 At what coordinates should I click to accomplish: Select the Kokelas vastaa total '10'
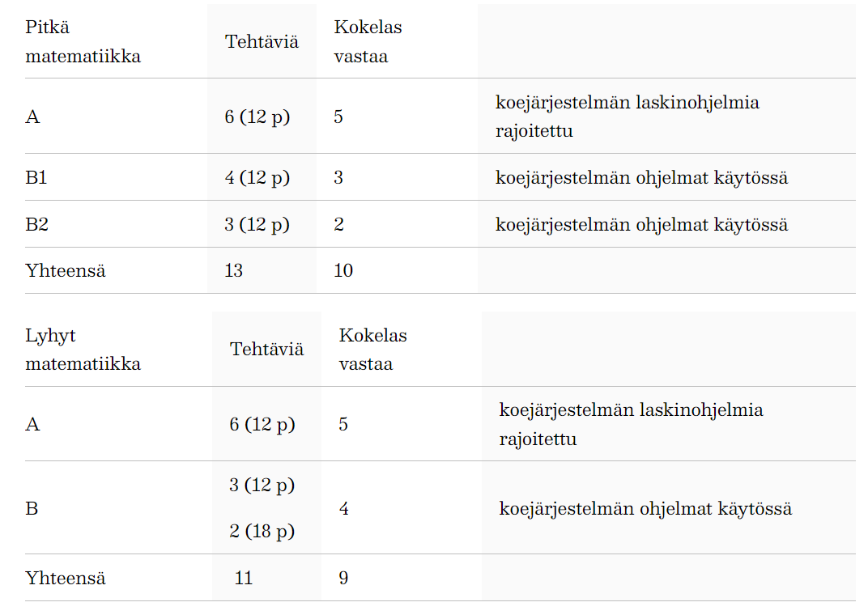[x=343, y=270]
